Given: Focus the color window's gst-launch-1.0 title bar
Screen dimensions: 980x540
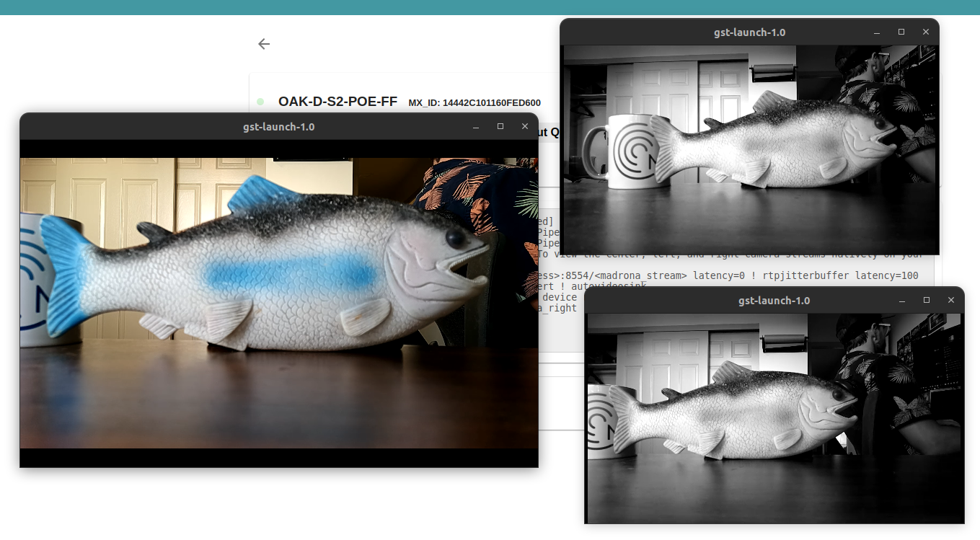Looking at the screenshot, I should (278, 127).
